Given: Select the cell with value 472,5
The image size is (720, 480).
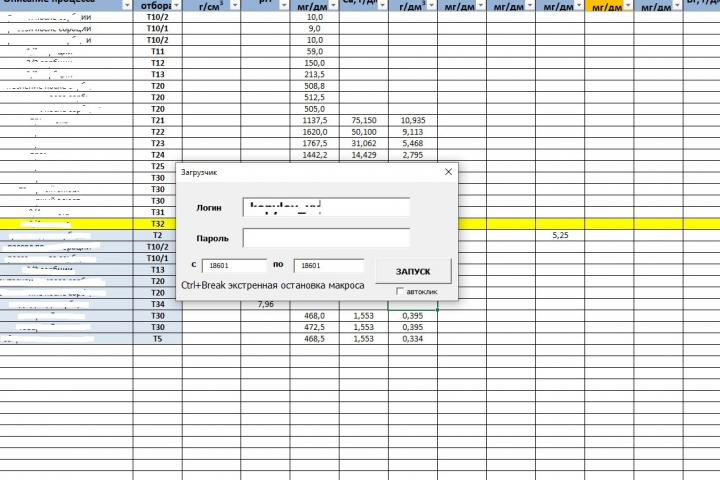Looking at the screenshot, I should point(315,327).
